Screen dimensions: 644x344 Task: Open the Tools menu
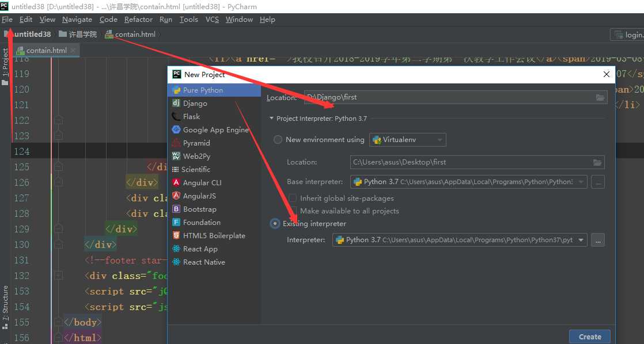point(189,19)
